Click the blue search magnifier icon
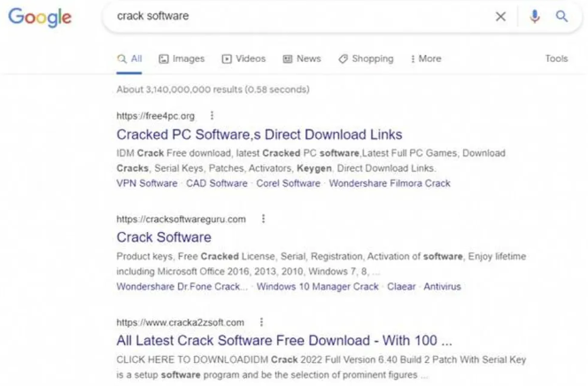This screenshot has width=588, height=386. click(x=561, y=16)
